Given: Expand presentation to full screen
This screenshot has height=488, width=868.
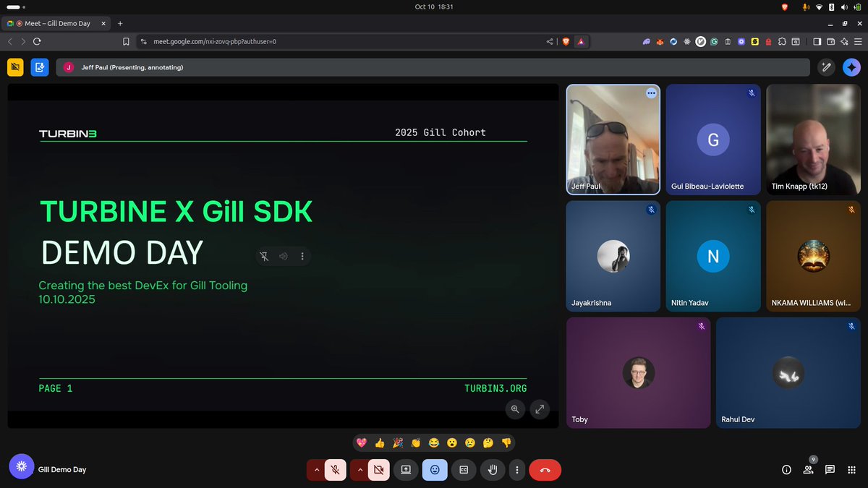Looking at the screenshot, I should click(x=540, y=409).
